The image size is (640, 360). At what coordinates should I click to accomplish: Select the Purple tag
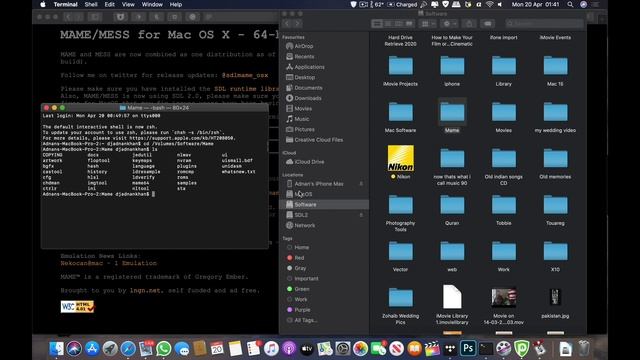coord(302,310)
